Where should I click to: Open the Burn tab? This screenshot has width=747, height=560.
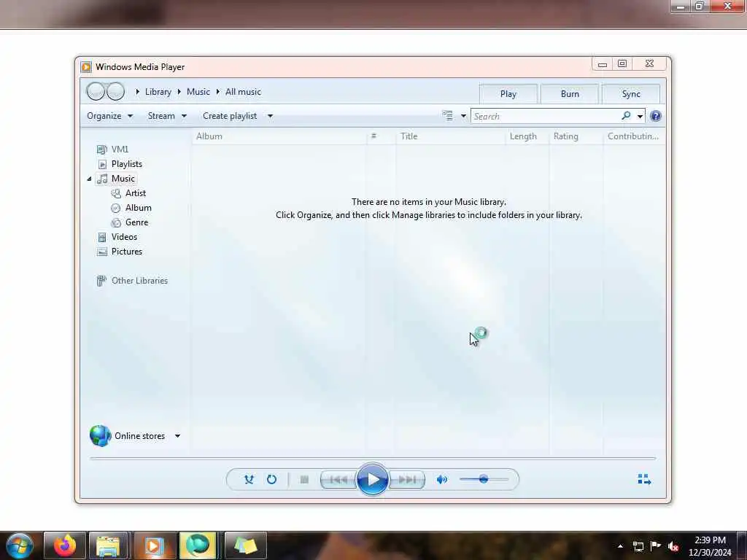[x=569, y=94]
